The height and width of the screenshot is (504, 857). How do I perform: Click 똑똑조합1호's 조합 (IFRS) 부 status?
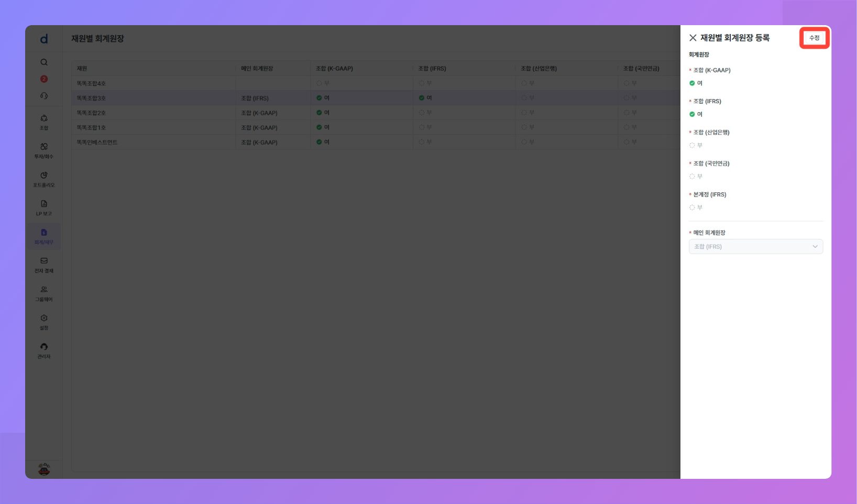tap(425, 127)
